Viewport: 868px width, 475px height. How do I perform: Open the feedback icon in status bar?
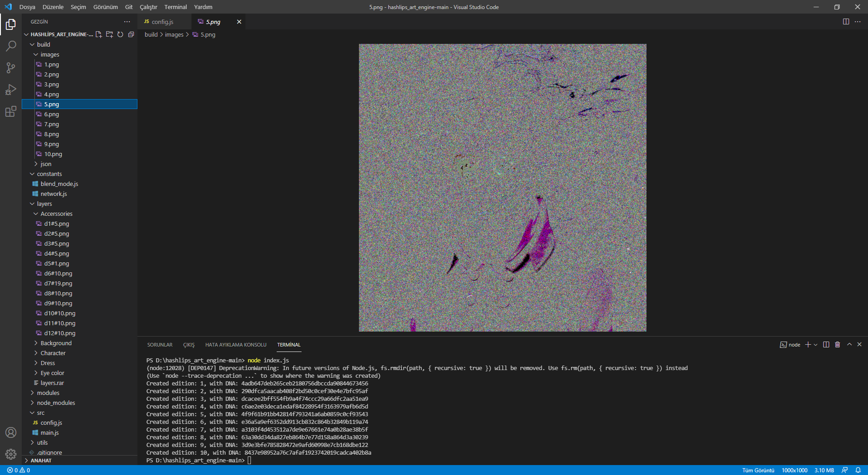(844, 470)
